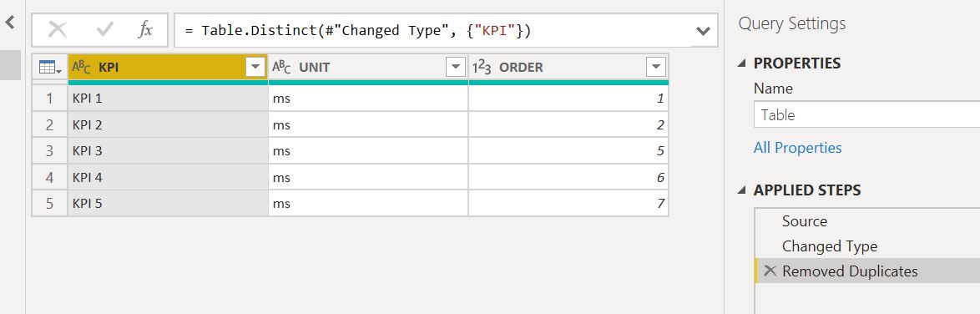The height and width of the screenshot is (314, 980).
Task: Open the fx function insert button
Action: pos(145,29)
